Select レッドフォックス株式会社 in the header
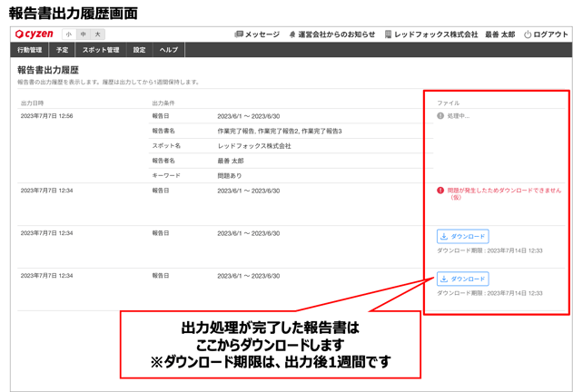 coord(436,34)
